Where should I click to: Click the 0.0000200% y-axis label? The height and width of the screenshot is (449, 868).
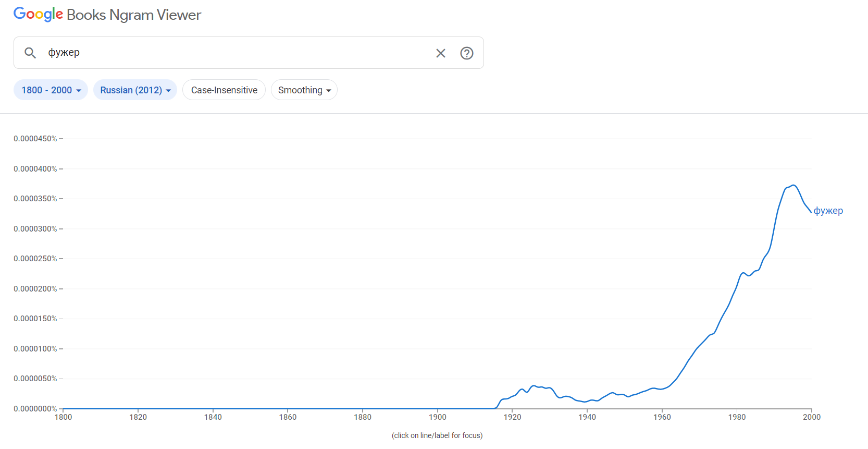(x=35, y=289)
